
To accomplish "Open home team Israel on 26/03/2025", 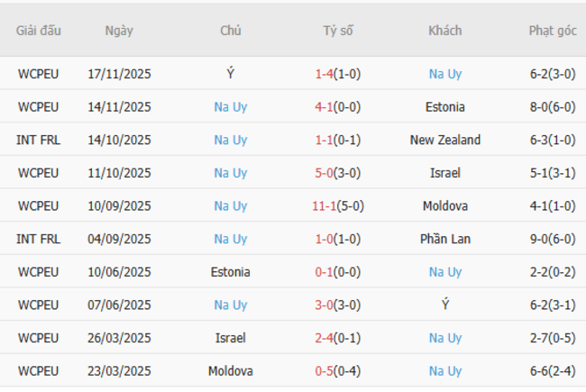I will point(231,338).
